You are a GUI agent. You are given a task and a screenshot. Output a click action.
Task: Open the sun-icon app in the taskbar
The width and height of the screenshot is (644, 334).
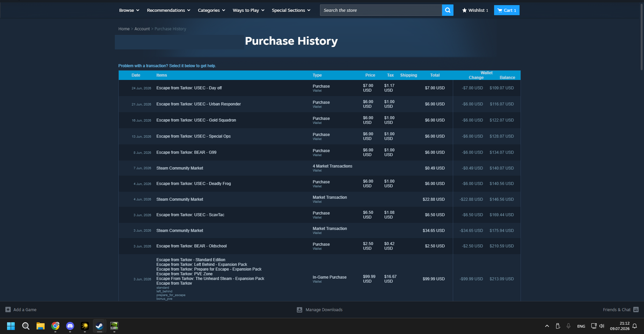tap(85, 326)
